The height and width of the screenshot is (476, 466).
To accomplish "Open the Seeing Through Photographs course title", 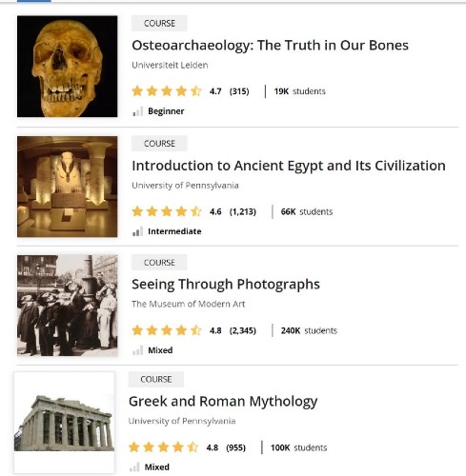I will pyautogui.click(x=226, y=285).
